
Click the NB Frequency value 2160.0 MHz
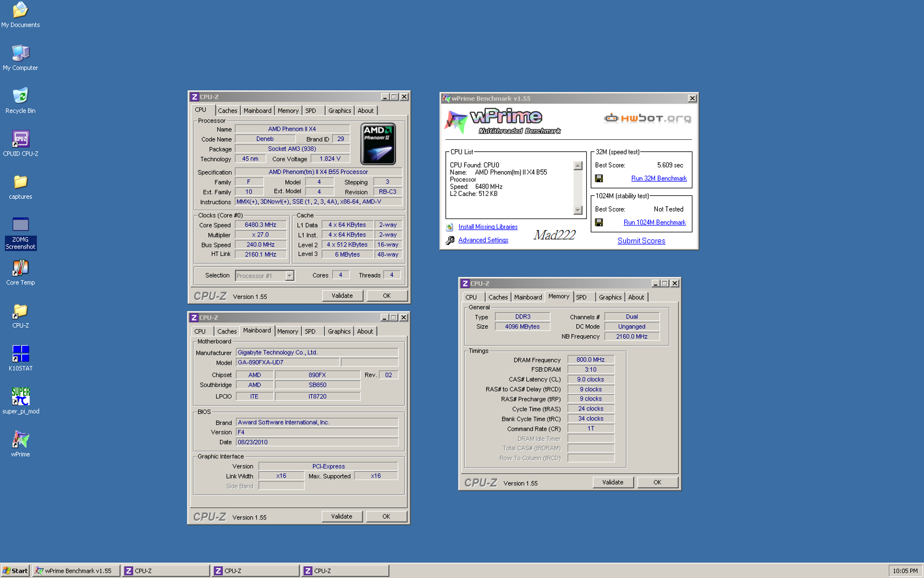pyautogui.click(x=632, y=336)
